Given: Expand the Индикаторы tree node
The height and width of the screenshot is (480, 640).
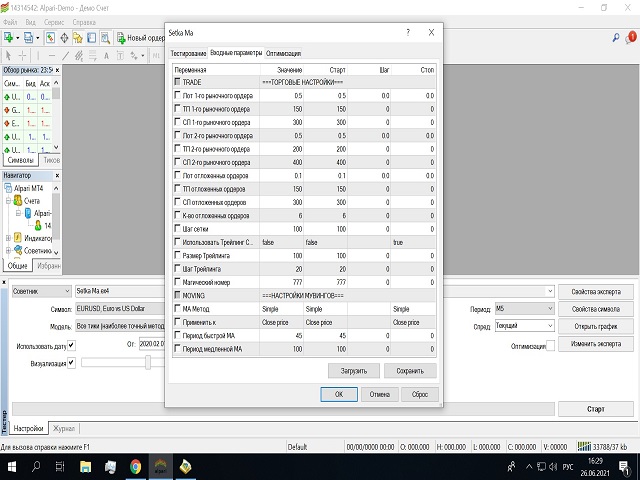Looking at the screenshot, I should pos(8,238).
